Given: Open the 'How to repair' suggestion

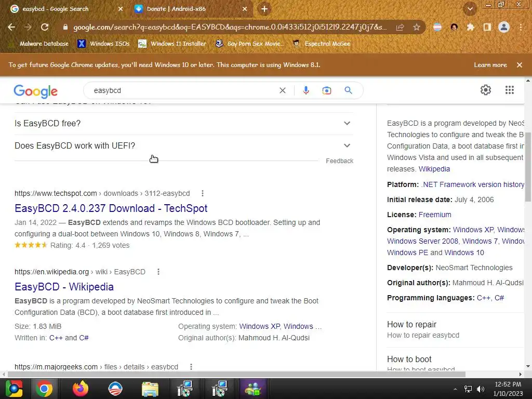Looking at the screenshot, I should click(455, 330).
